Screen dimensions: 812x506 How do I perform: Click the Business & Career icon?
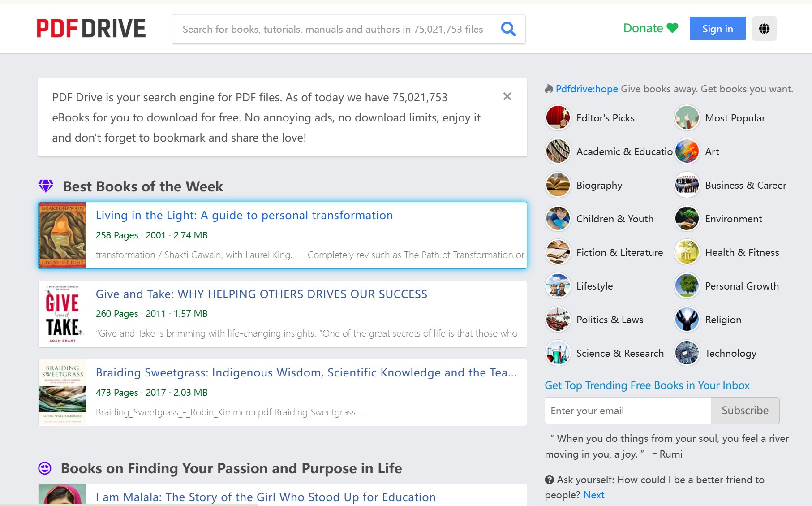tap(687, 185)
